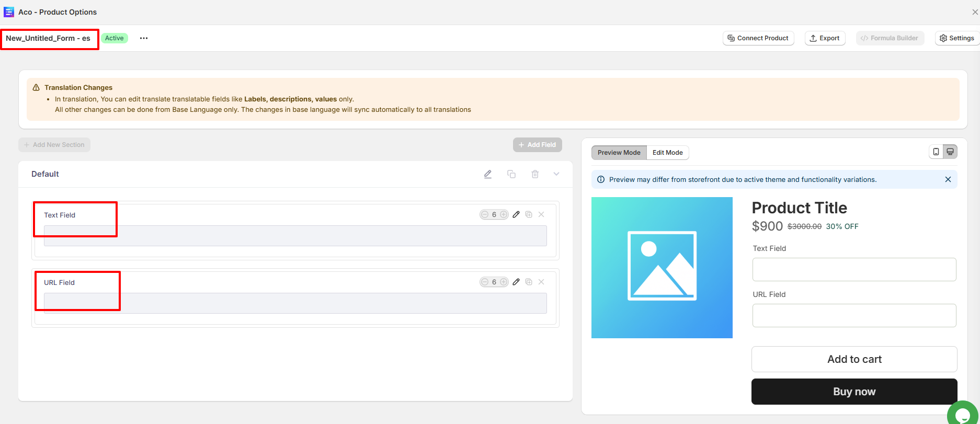Click the Text Field input in preview
The height and width of the screenshot is (424, 980).
pos(854,270)
